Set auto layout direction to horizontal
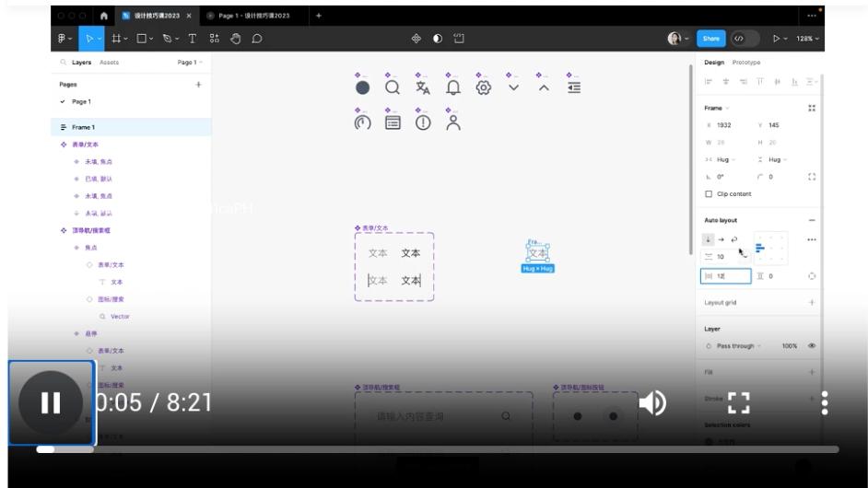868x488 pixels. [721, 239]
